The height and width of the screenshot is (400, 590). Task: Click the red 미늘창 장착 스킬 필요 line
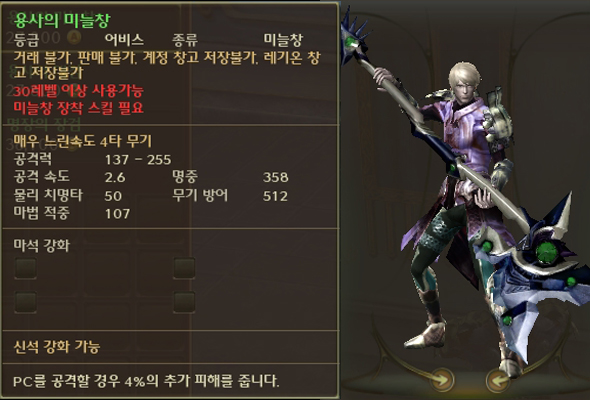[x=78, y=108]
